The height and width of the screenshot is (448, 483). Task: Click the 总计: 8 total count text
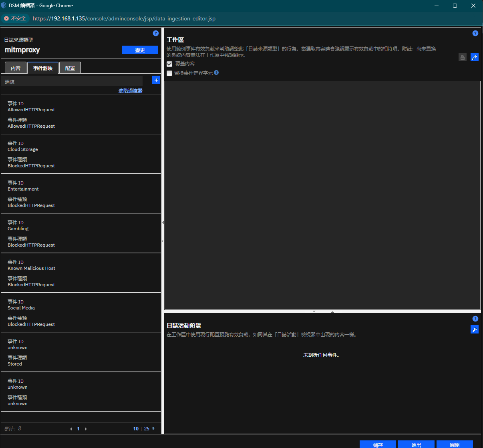point(12,429)
